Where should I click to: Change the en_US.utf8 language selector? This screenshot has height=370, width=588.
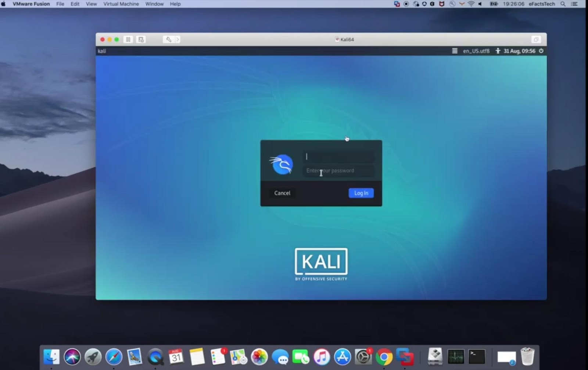[x=476, y=51]
